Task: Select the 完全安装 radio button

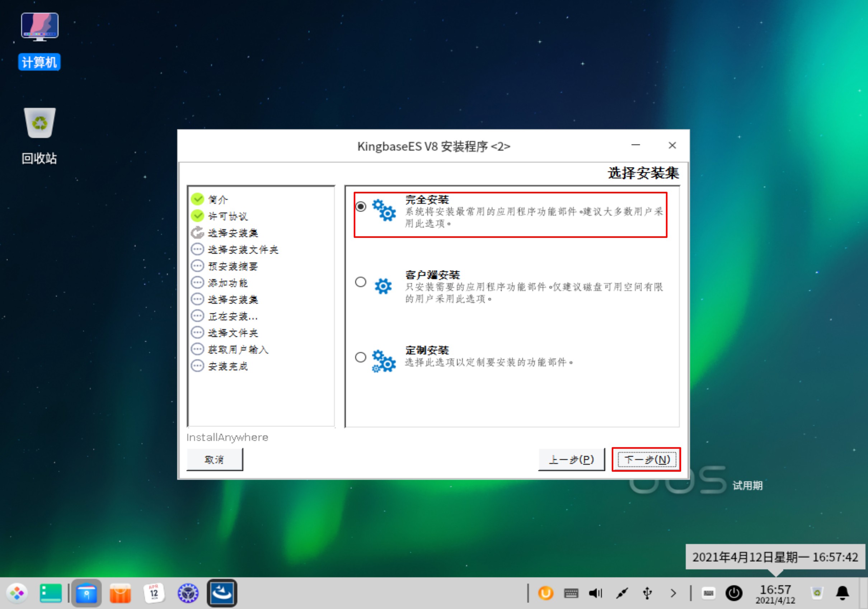Action: point(361,207)
